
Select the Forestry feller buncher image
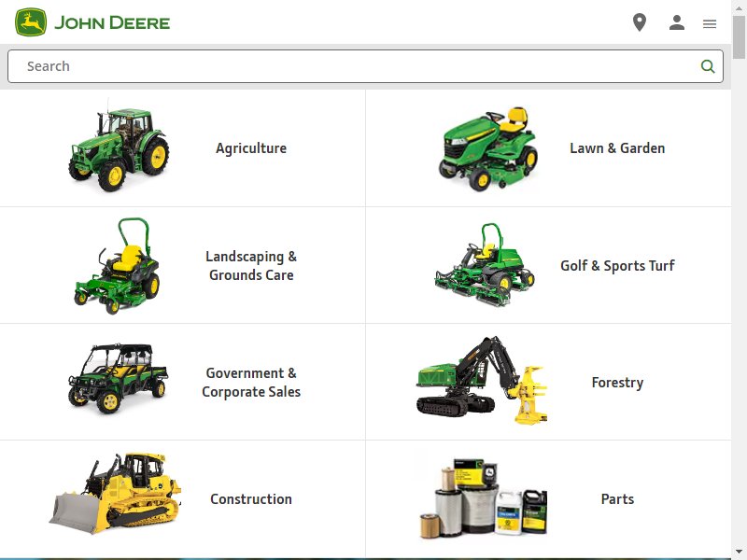tap(482, 380)
